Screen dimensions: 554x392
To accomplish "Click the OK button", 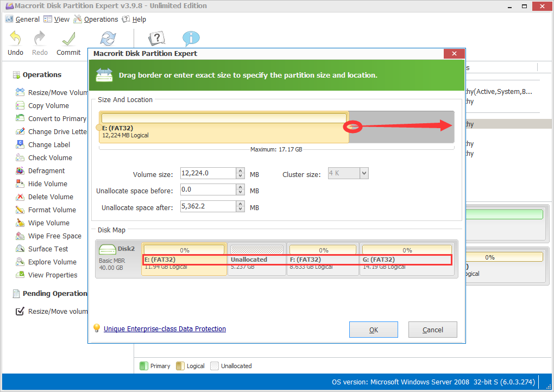I will (x=373, y=329).
